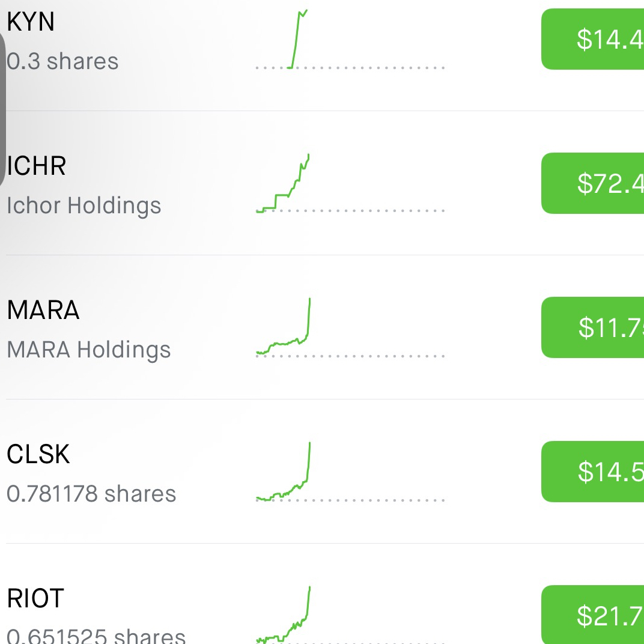The width and height of the screenshot is (644, 644).
Task: Select the ICHR ticker symbol
Action: [x=36, y=166]
